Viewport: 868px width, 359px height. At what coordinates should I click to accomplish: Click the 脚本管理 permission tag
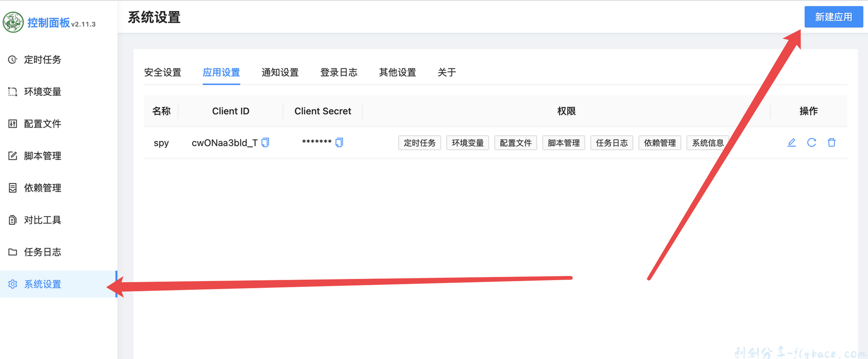pyautogui.click(x=564, y=143)
